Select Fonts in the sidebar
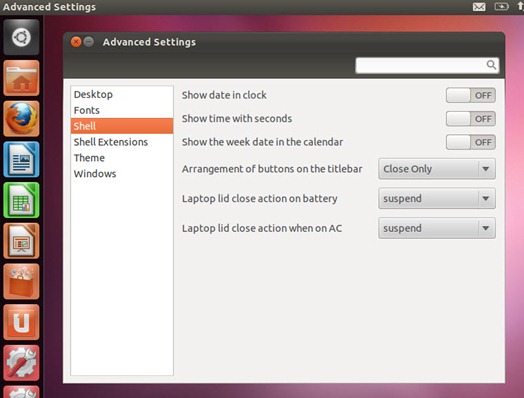The width and height of the screenshot is (524, 398). click(x=122, y=110)
